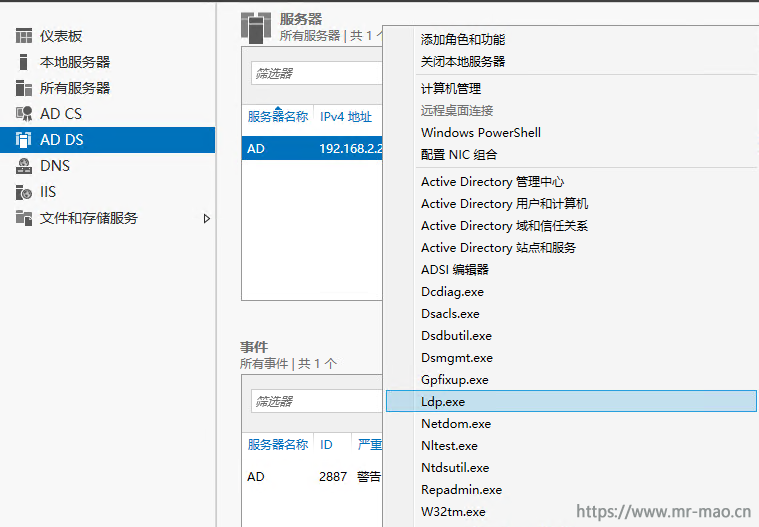Click the large Servers (服务器) header icon
Viewport: 759px width, 527px height.
pos(256,28)
